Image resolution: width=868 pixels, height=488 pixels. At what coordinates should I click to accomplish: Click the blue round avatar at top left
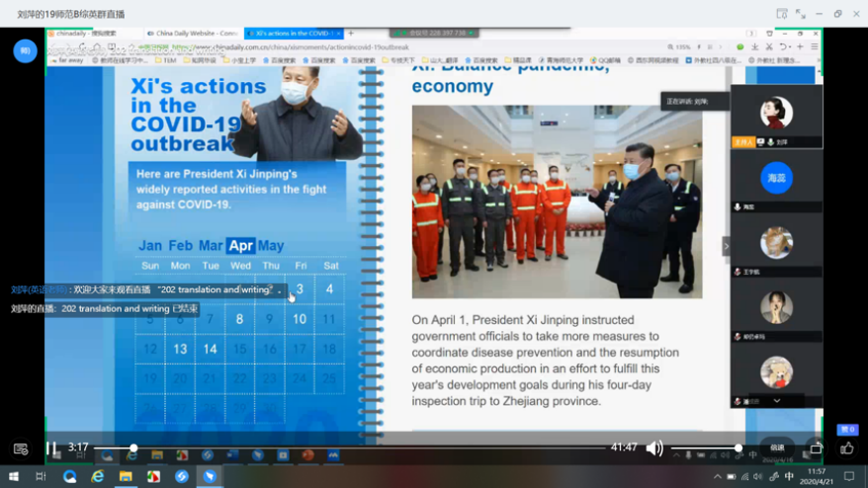tap(25, 51)
